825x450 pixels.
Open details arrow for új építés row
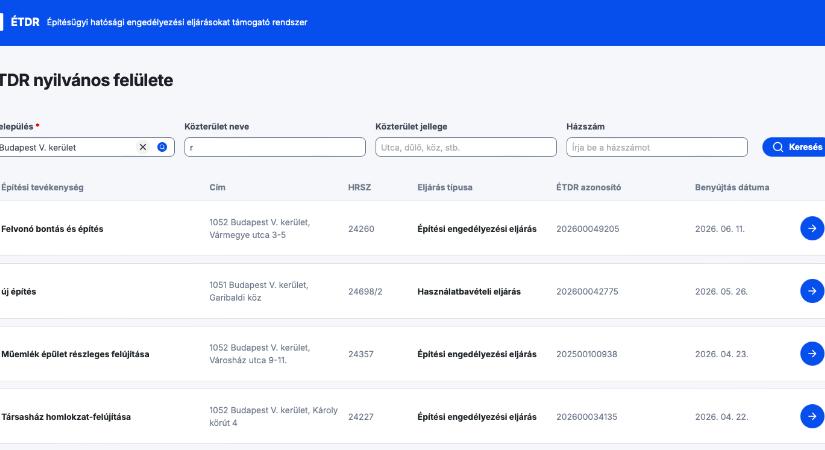click(x=812, y=291)
